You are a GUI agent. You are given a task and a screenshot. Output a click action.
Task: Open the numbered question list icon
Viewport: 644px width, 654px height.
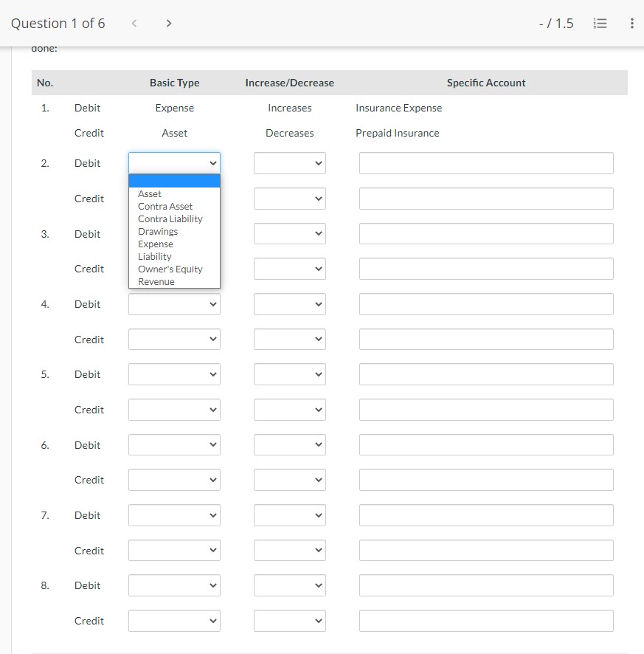(600, 23)
